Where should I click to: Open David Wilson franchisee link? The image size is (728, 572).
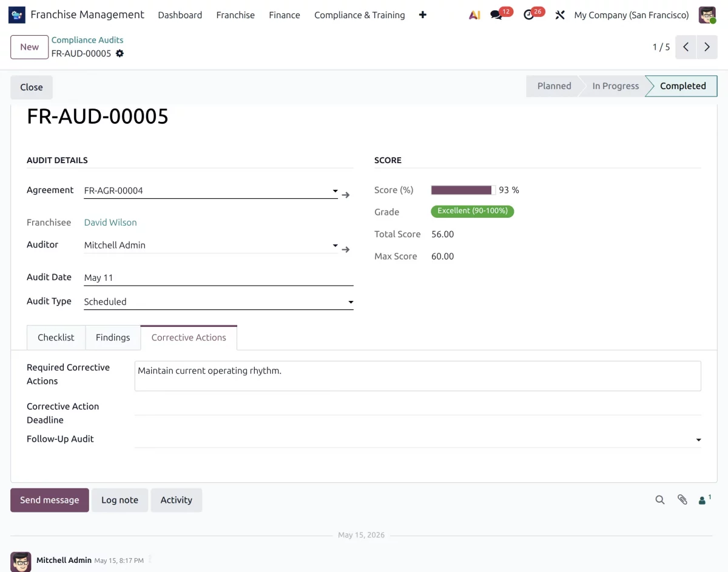(x=110, y=223)
